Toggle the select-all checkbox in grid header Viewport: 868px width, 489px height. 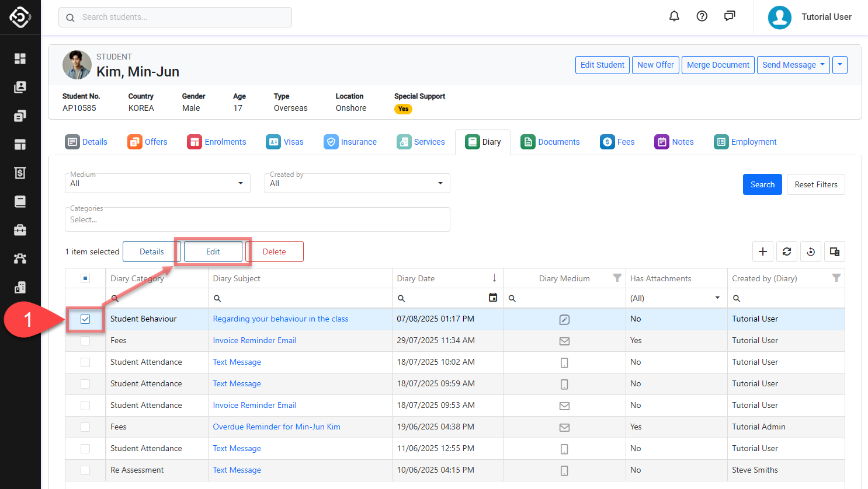tap(85, 278)
